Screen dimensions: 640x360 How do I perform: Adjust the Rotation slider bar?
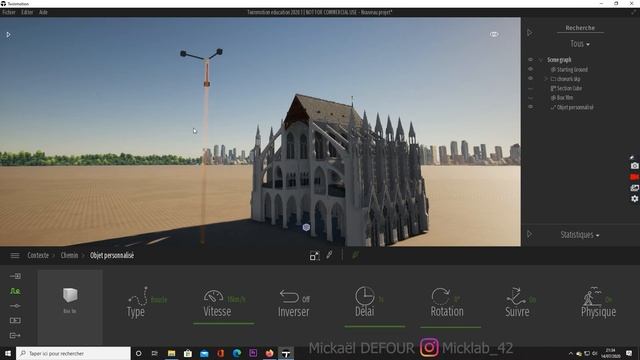450,327
